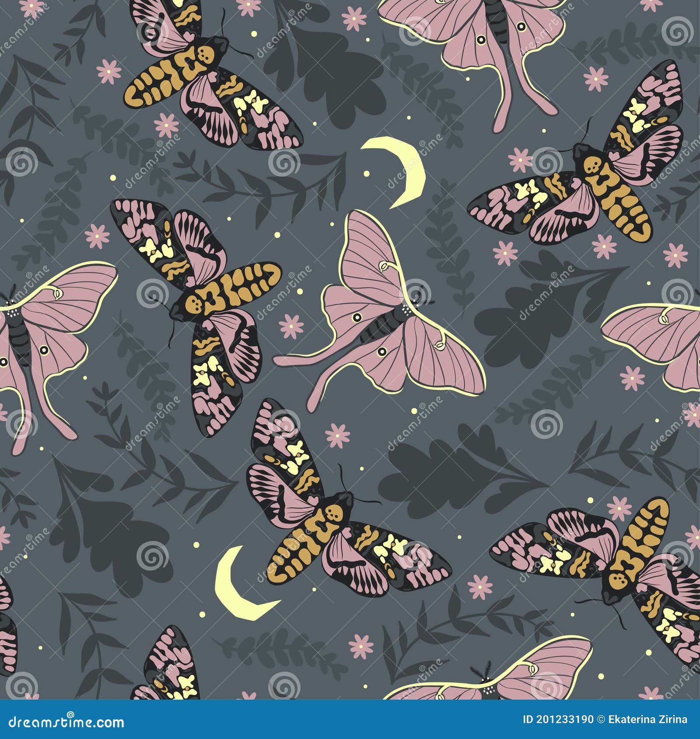Click the eyespot on the left luna moth's wing
This screenshot has width=700, height=739.
[x=44, y=350]
